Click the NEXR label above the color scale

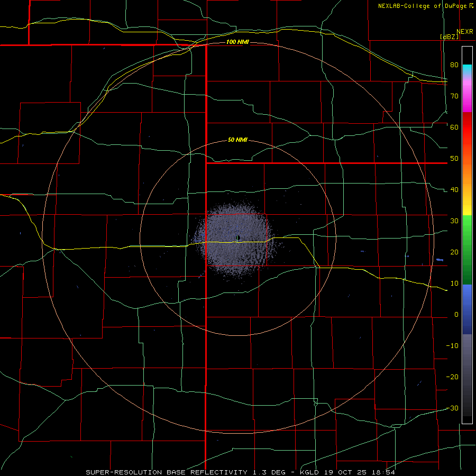tap(464, 32)
